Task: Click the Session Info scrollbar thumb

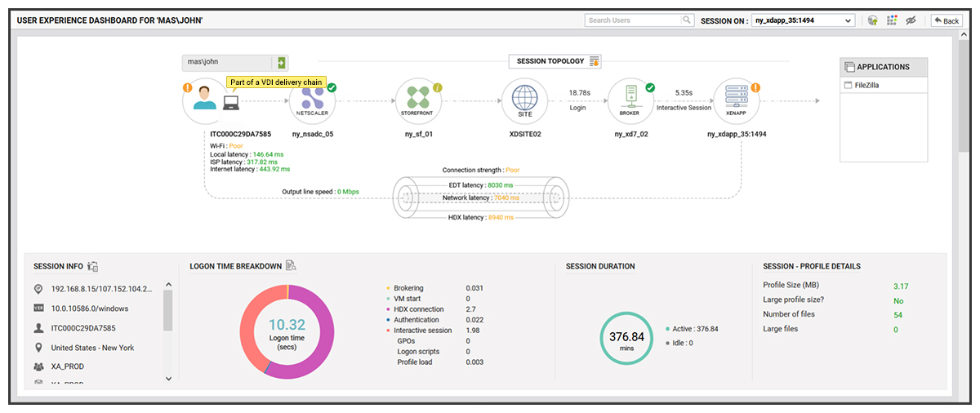Action: coord(167,310)
